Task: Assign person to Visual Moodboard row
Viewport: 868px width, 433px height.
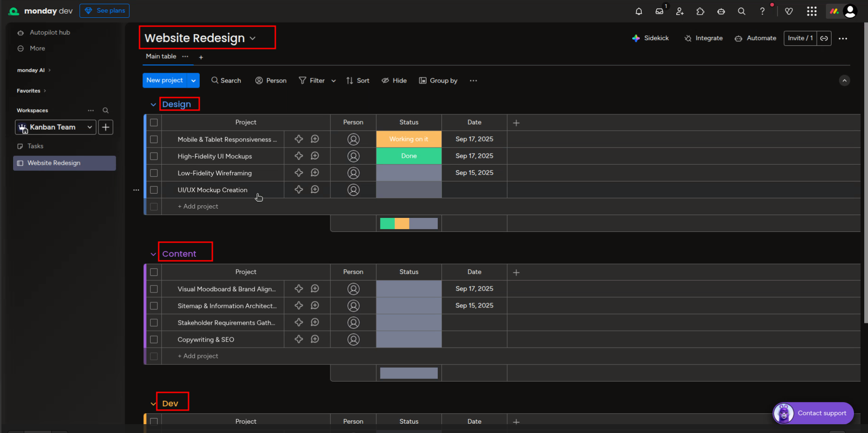Action: [x=354, y=289]
